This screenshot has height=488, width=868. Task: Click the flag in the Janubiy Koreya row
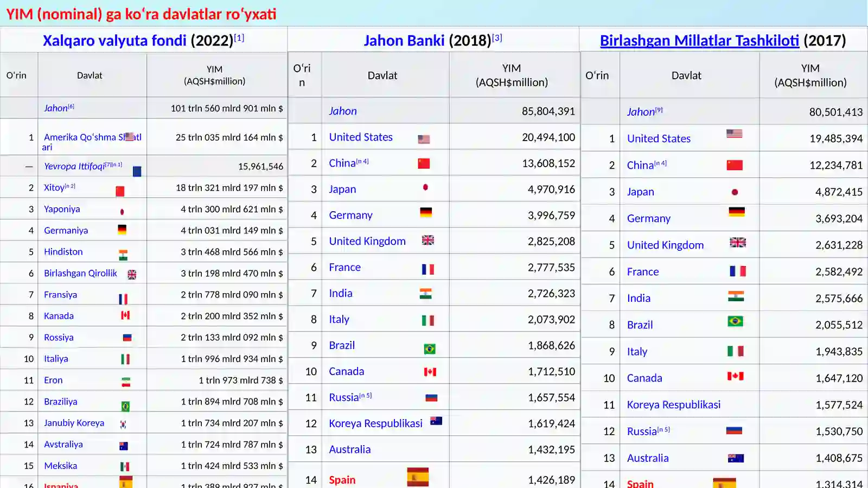123,424
